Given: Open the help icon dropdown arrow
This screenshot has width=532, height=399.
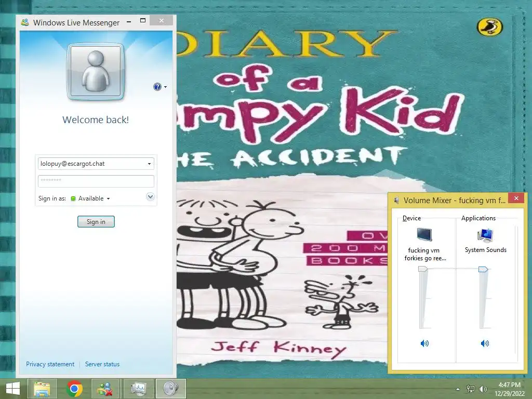Looking at the screenshot, I should click(166, 87).
